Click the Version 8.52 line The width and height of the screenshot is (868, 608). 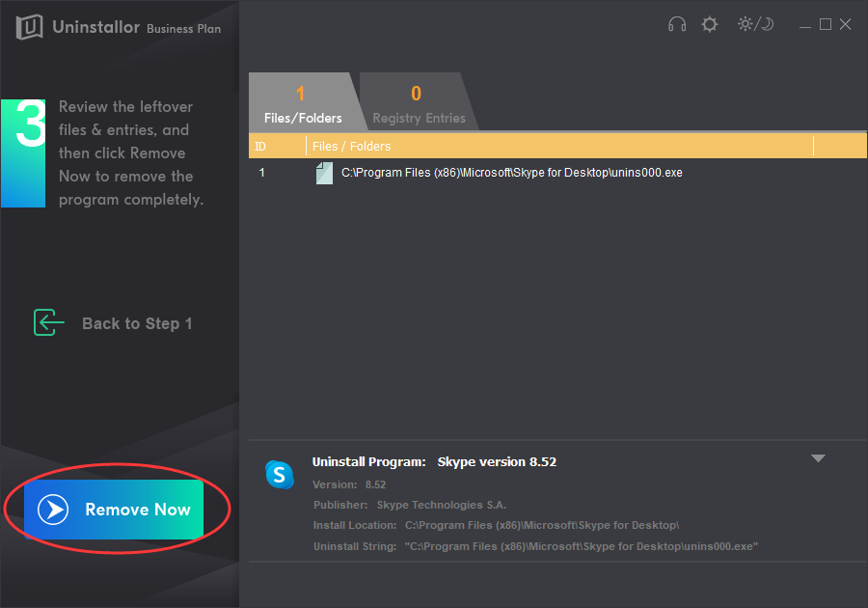coord(349,484)
